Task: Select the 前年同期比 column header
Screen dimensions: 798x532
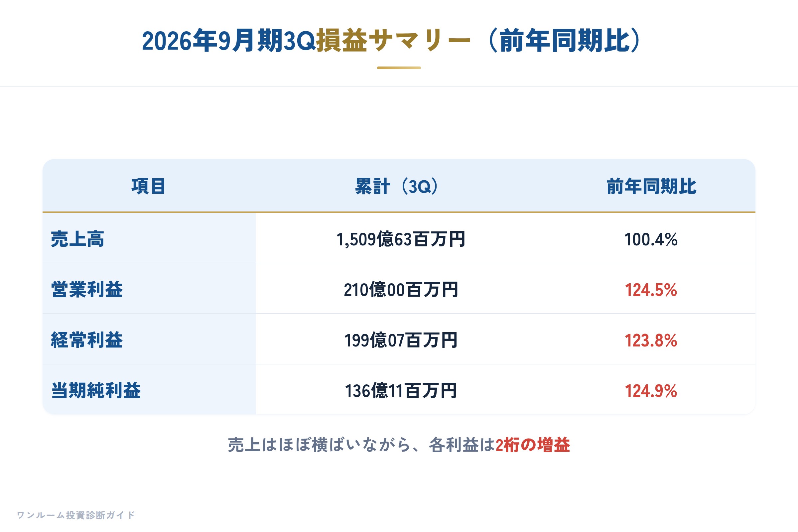Action: pos(651,186)
